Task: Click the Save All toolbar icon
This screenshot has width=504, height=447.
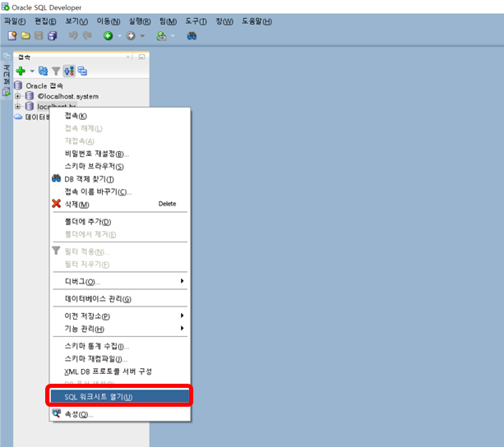Action: point(52,35)
